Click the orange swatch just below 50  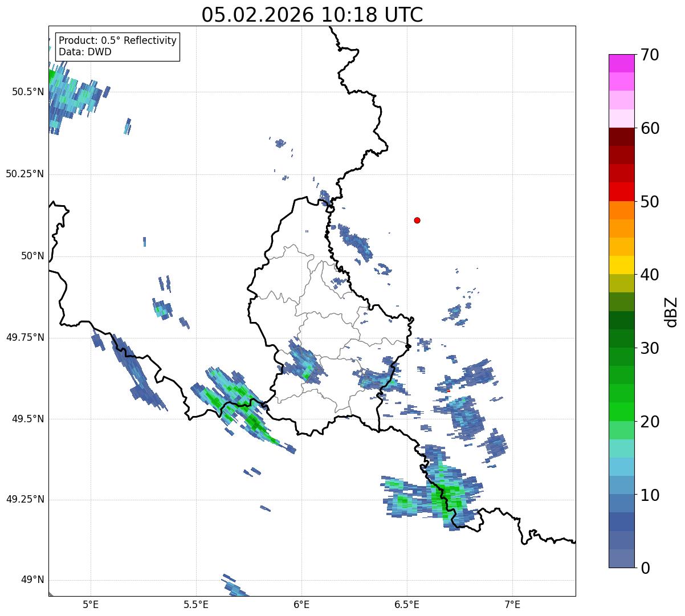(621, 210)
